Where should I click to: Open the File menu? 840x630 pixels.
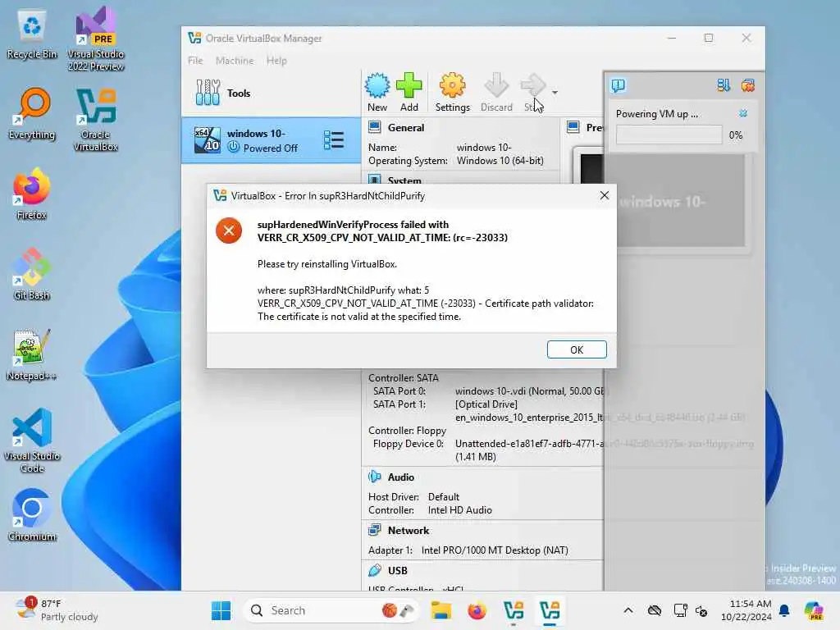pos(195,61)
